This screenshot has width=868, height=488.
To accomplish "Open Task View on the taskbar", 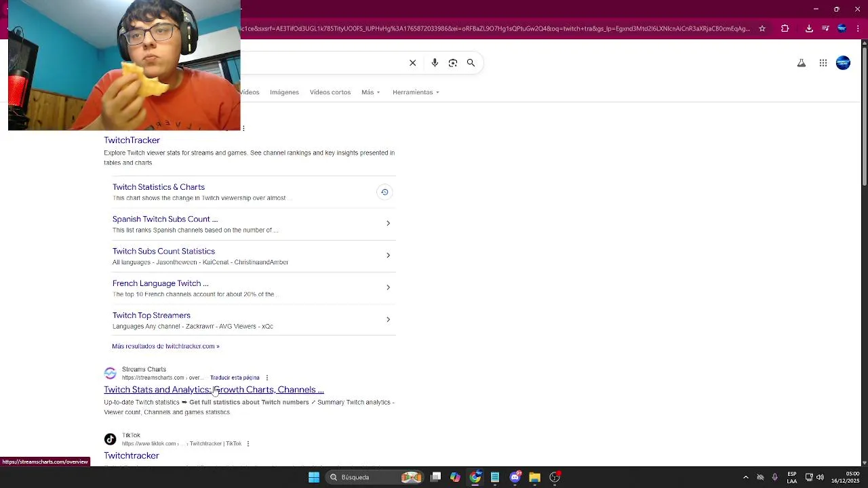I will [436, 477].
